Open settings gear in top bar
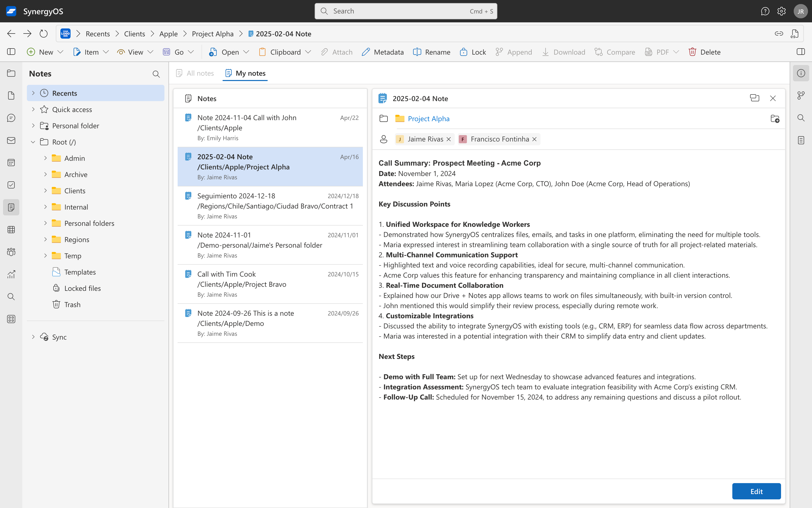The height and width of the screenshot is (508, 812). (x=782, y=11)
